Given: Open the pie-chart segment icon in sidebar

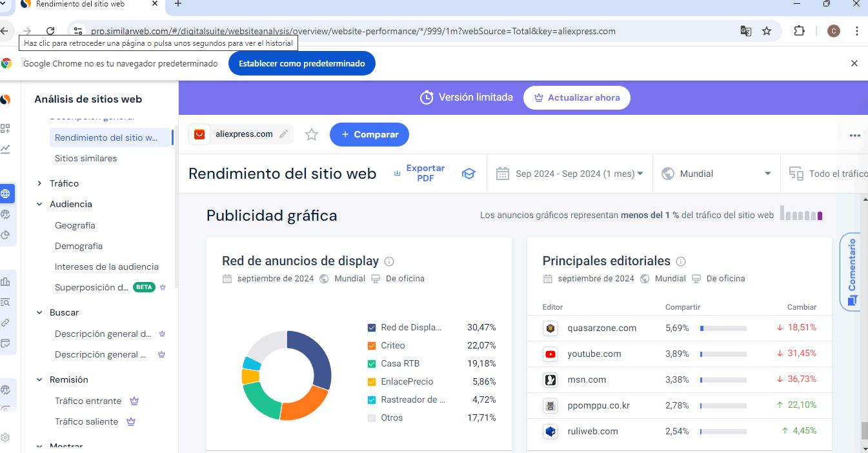Looking at the screenshot, I should [5, 235].
